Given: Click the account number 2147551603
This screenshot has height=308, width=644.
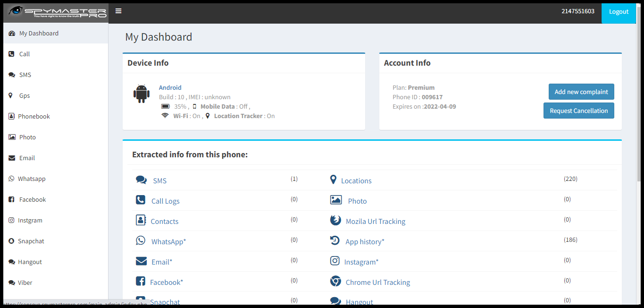Looking at the screenshot, I should (x=578, y=11).
